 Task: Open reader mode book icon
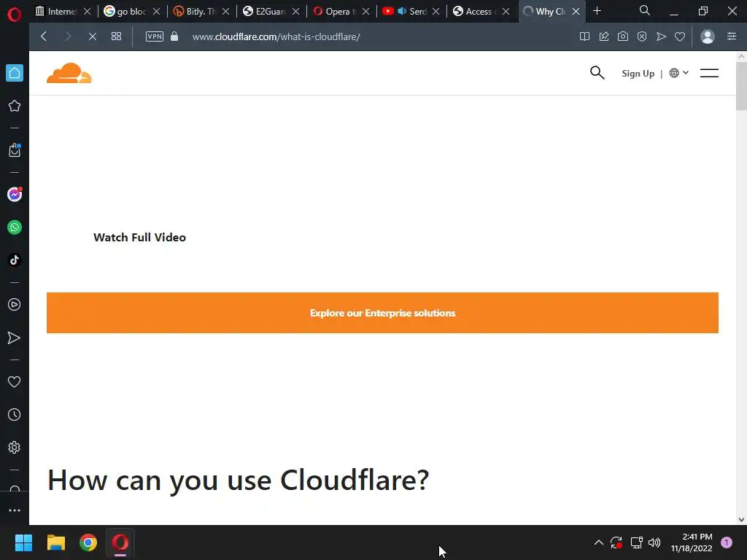[584, 36]
